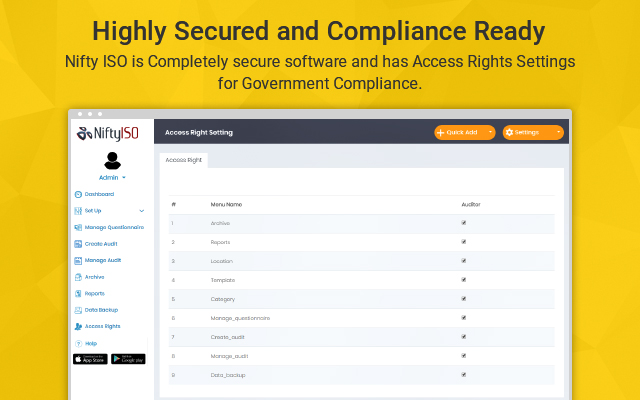
Task: Click the Menu Name column header
Action: (226, 204)
